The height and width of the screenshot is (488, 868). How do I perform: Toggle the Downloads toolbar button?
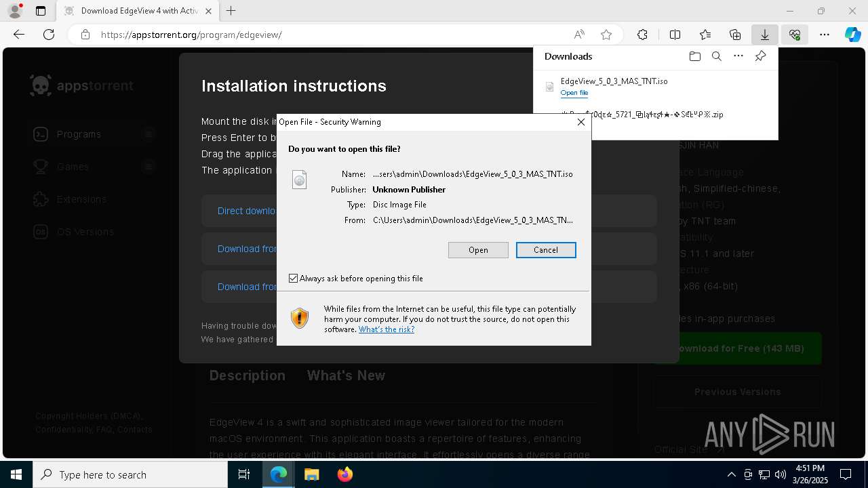pyautogui.click(x=764, y=35)
